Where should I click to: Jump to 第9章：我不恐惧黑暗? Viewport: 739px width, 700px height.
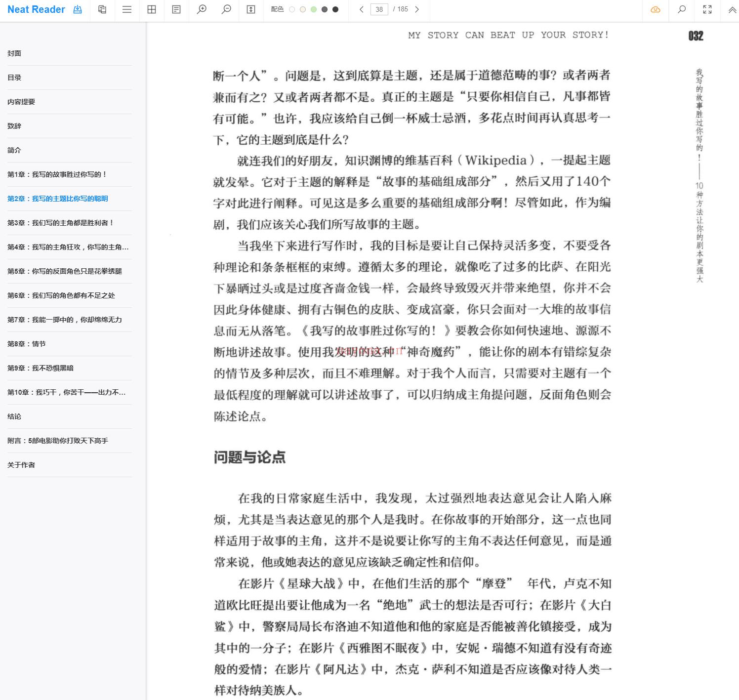(70, 368)
